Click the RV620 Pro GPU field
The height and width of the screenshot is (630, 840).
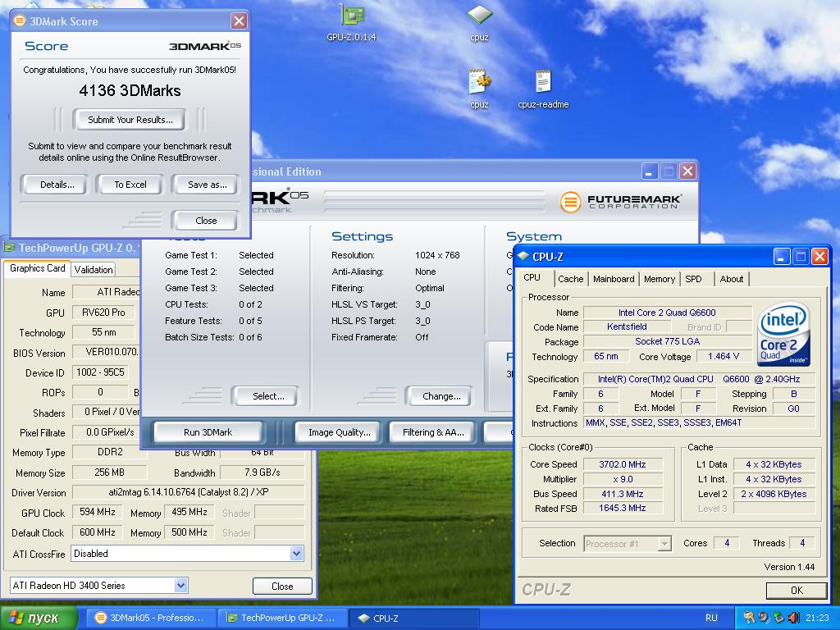tap(103, 313)
